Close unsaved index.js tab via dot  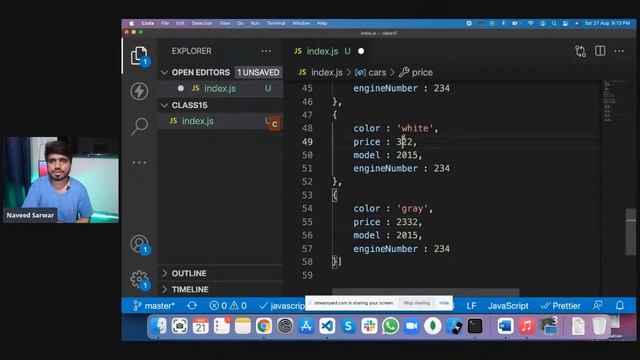click(x=361, y=51)
